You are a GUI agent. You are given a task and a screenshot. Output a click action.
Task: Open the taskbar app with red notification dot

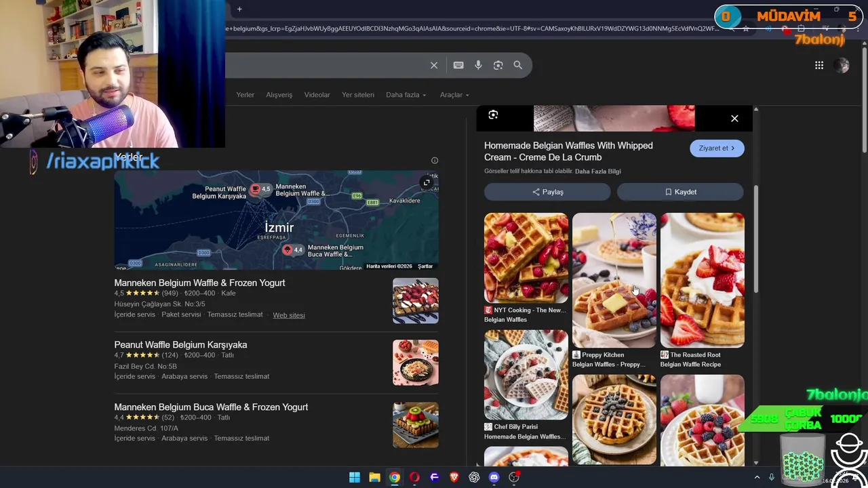tap(514, 477)
